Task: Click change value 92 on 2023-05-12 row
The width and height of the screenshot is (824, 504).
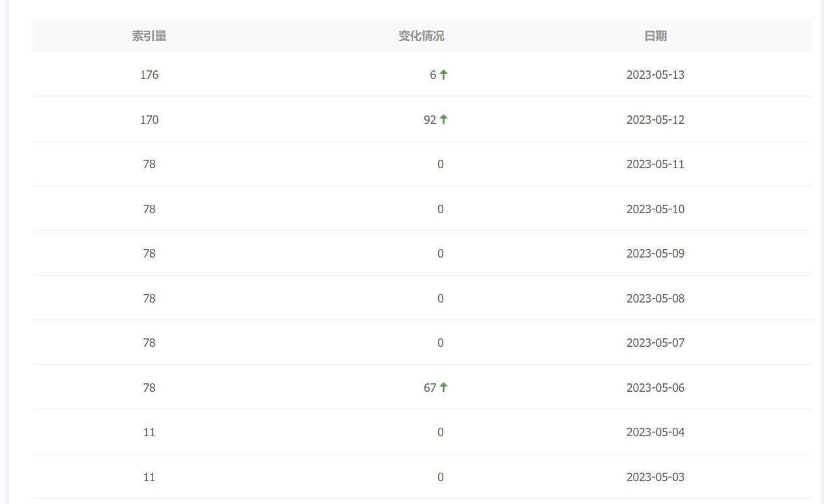Action: pyautogui.click(x=430, y=119)
